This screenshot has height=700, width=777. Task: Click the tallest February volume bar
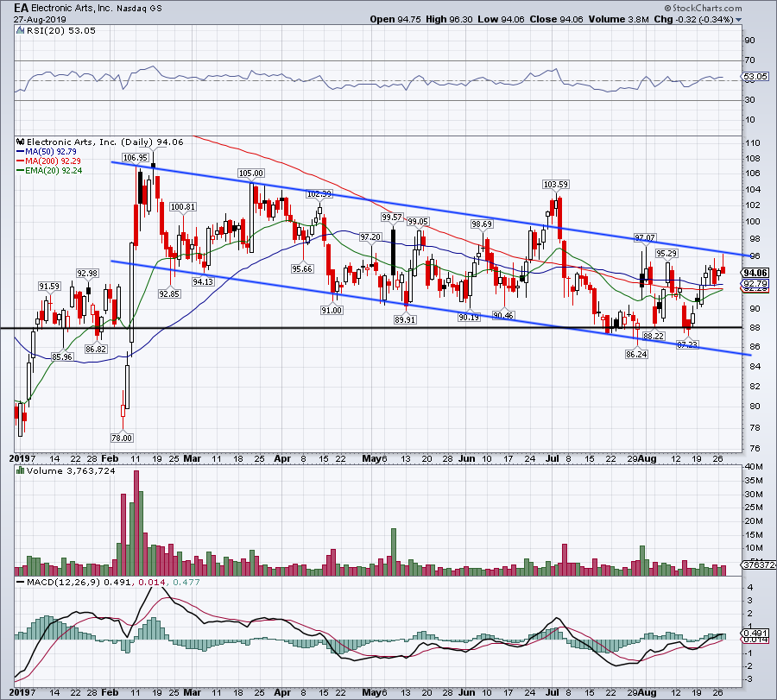(136, 523)
